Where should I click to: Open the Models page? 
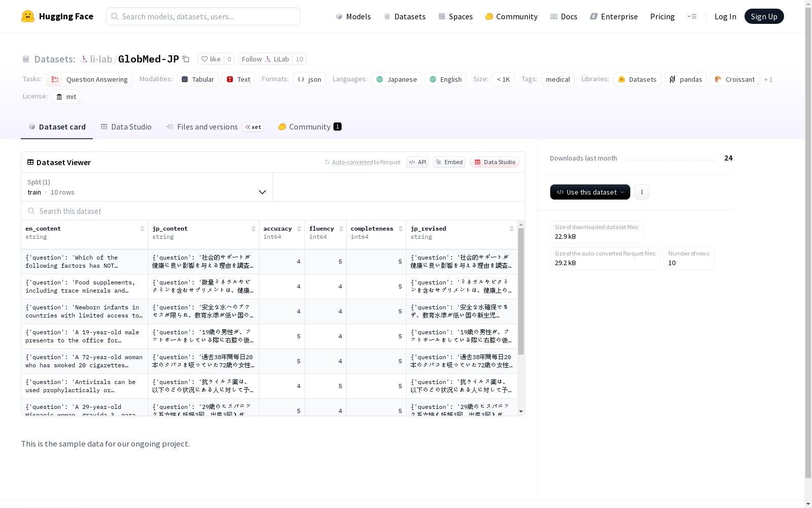point(353,16)
